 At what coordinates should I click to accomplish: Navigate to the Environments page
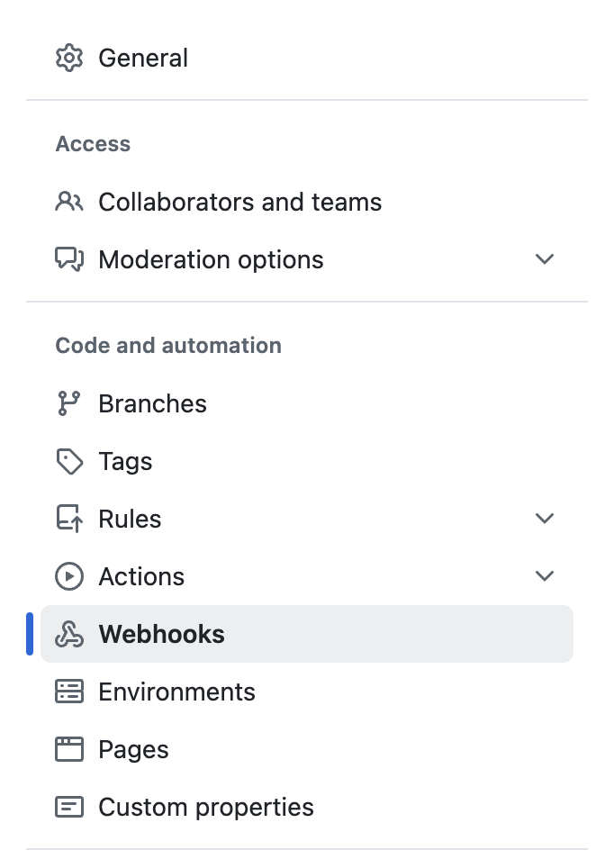point(176,692)
